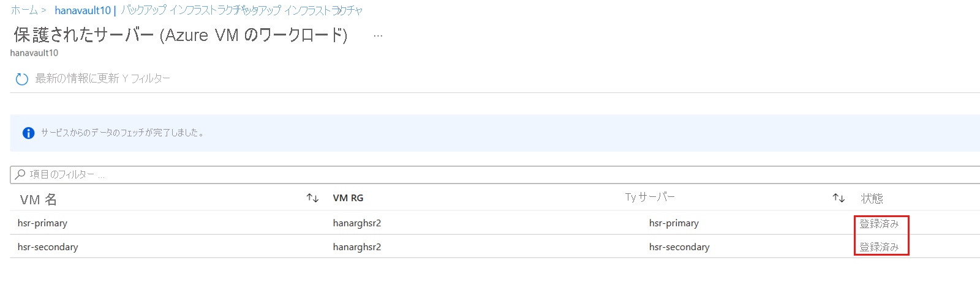The height and width of the screenshot is (296, 980).
Task: Open the ellipsis more options menu
Action: (x=378, y=35)
